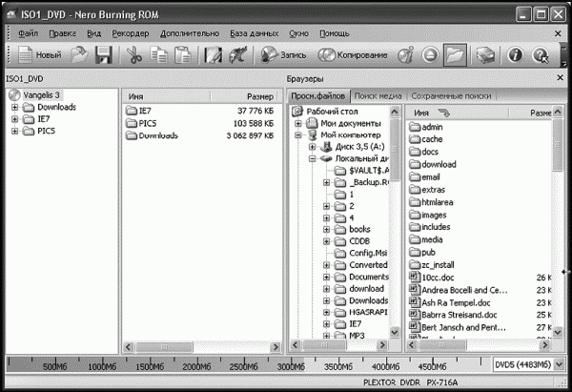Screen dimensions: 572x392
Task: Click the Help question mark icon
Action: click(x=540, y=55)
